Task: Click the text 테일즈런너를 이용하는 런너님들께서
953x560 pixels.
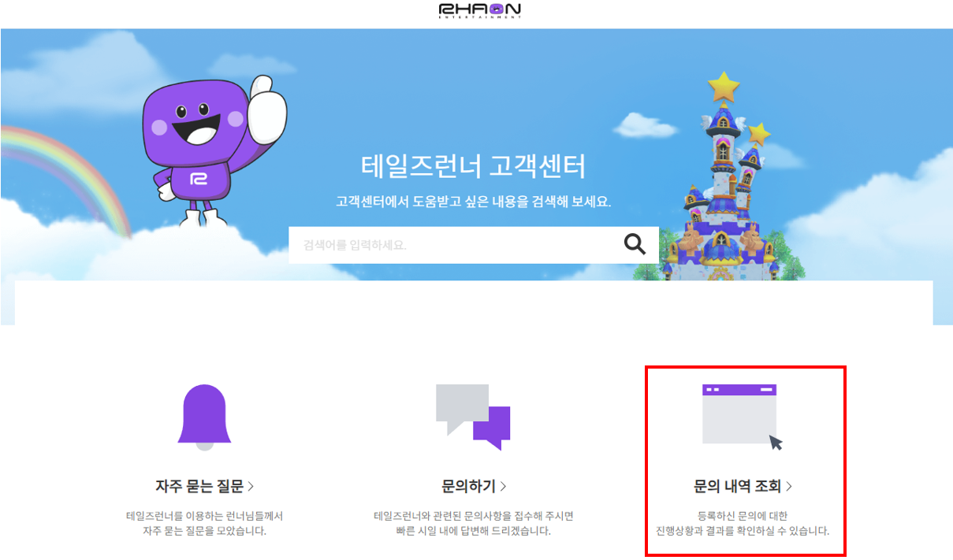Action: tap(205, 516)
